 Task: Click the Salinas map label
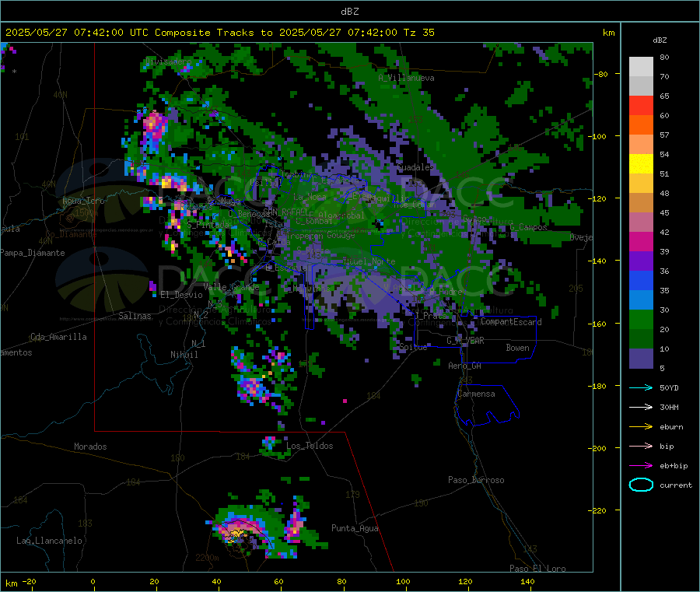click(x=135, y=316)
